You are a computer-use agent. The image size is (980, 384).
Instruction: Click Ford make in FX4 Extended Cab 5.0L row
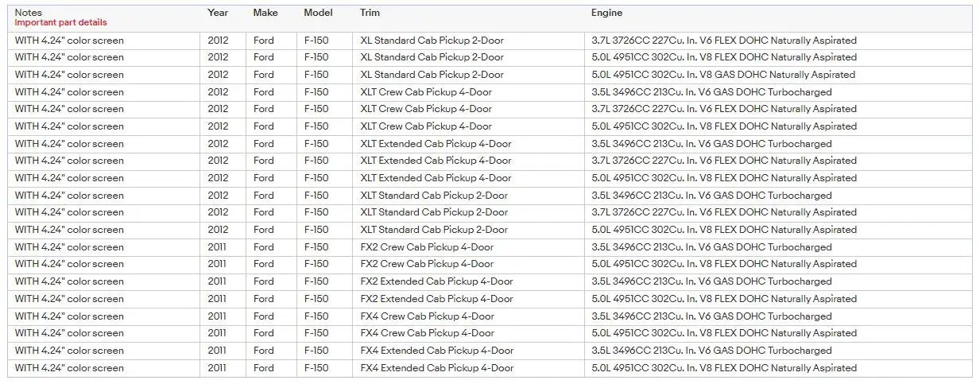tap(264, 368)
